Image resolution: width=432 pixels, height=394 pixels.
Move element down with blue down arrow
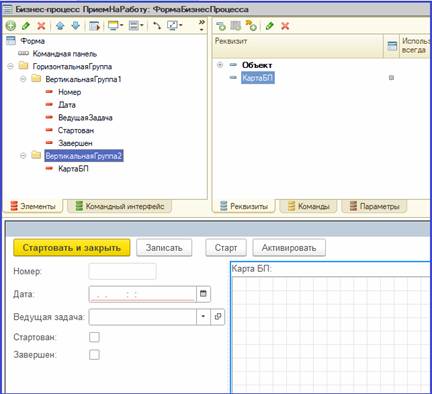pos(76,26)
